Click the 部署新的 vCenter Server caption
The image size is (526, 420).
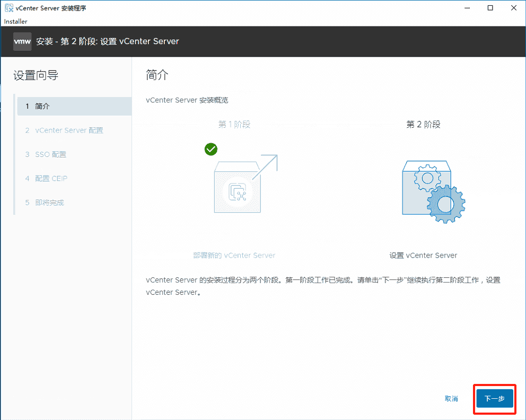pyautogui.click(x=234, y=255)
